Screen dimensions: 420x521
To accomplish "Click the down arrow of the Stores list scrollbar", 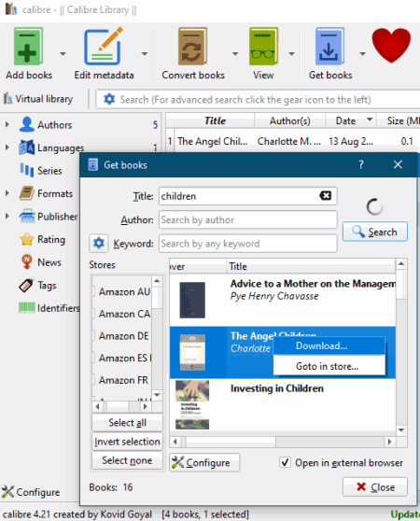I will [x=157, y=394].
